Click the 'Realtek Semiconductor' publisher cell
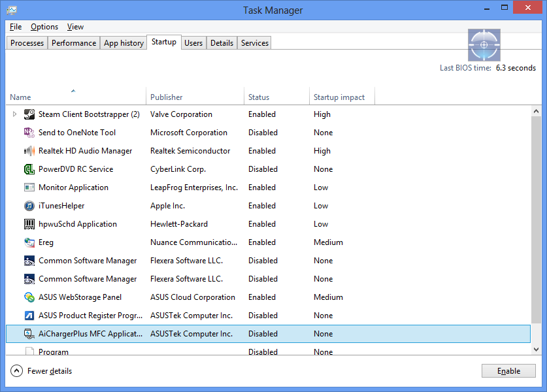Screen dimensions: 547x392 pos(190,151)
